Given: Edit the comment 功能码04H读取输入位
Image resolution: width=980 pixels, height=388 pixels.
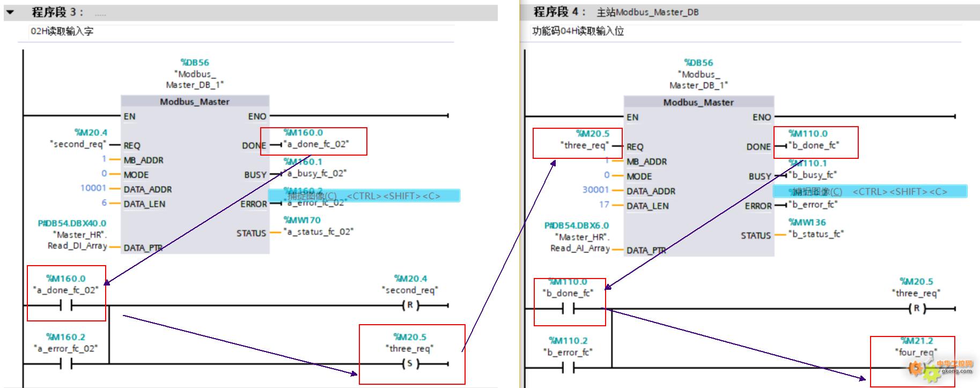Looking at the screenshot, I should 578,31.
